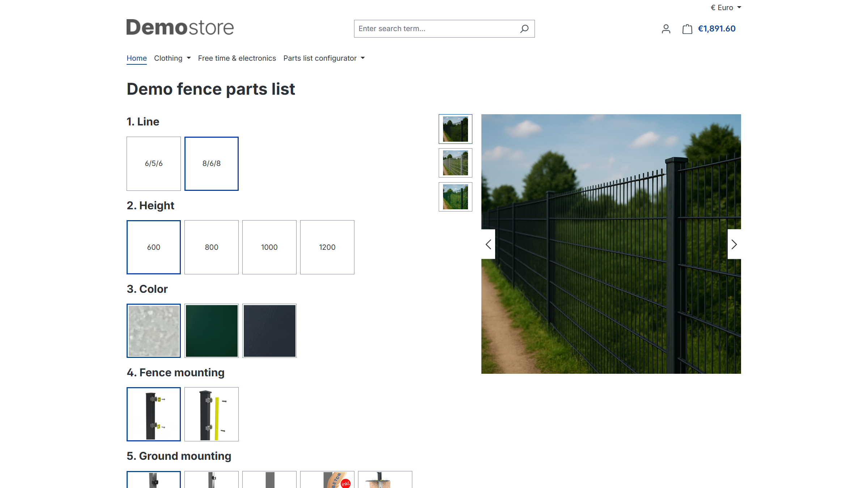Open cart total €1,891.60

716,29
